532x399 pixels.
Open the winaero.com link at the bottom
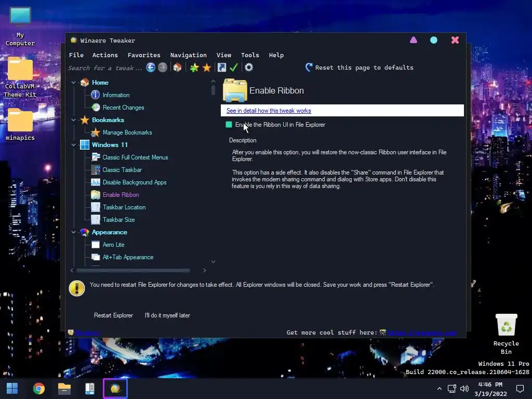[422, 332]
